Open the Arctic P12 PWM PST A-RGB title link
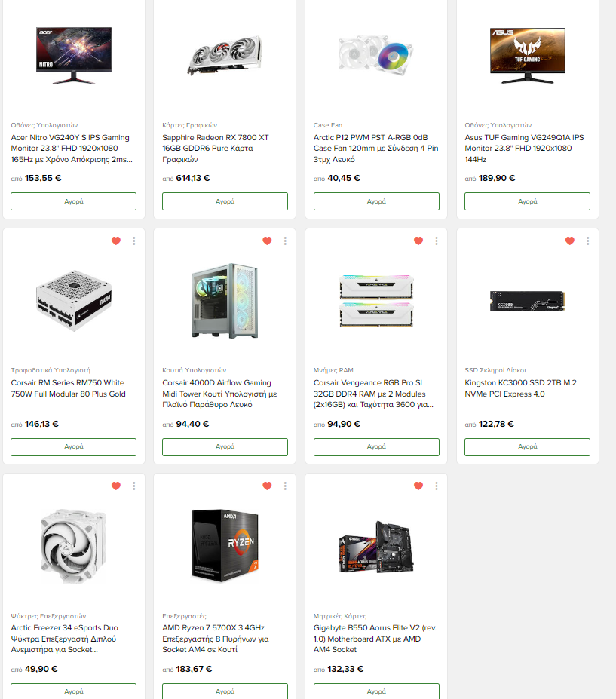616x699 pixels. pyautogui.click(x=375, y=149)
